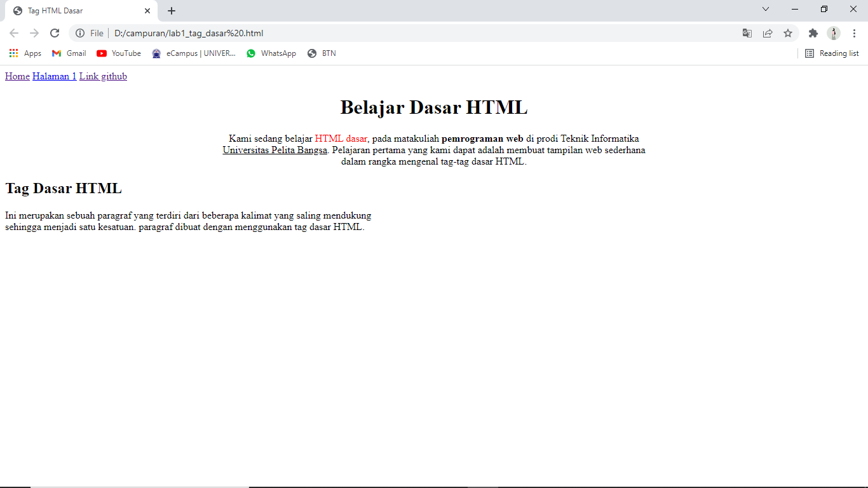Open the Gmail bookmark
The image size is (868, 488).
[x=69, y=53]
